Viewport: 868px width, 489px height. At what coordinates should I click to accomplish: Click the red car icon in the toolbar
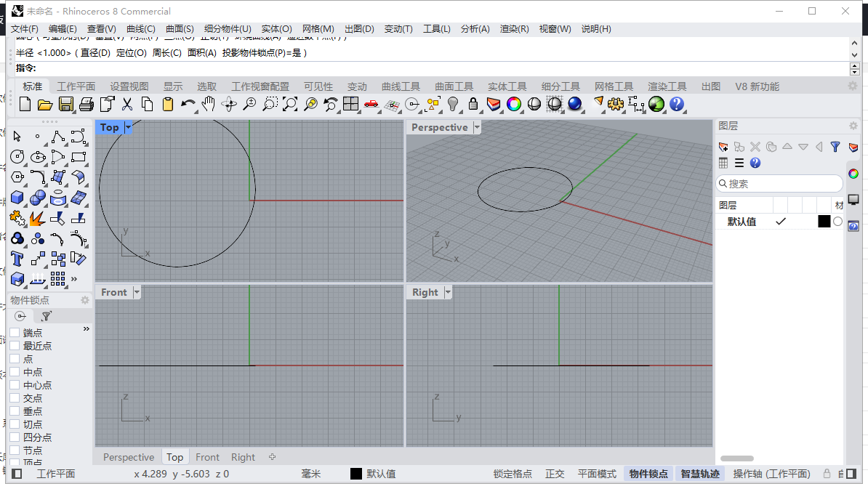pyautogui.click(x=371, y=104)
